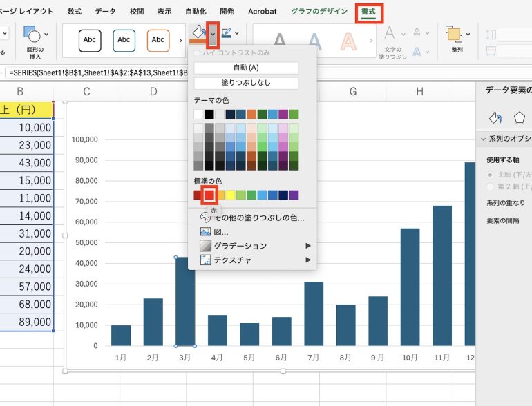Image resolution: width=532 pixels, height=406 pixels.
Task: Click the shape height field icon
Action: [491, 35]
